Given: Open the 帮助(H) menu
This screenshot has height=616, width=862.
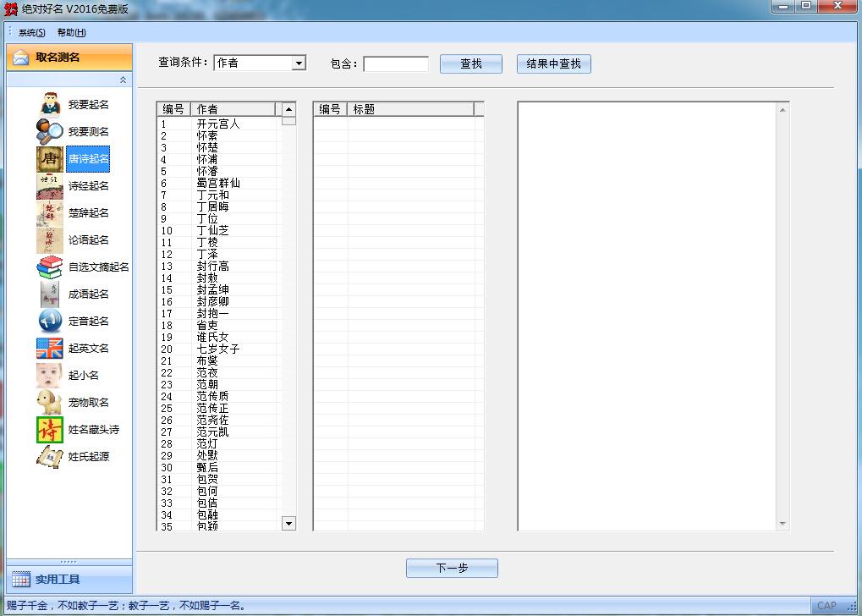Looking at the screenshot, I should [71, 32].
